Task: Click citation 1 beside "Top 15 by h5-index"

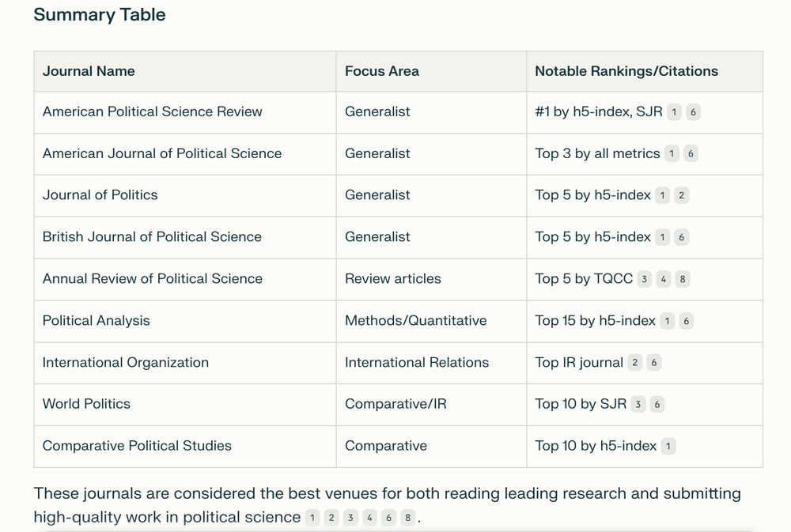Action: 668,321
